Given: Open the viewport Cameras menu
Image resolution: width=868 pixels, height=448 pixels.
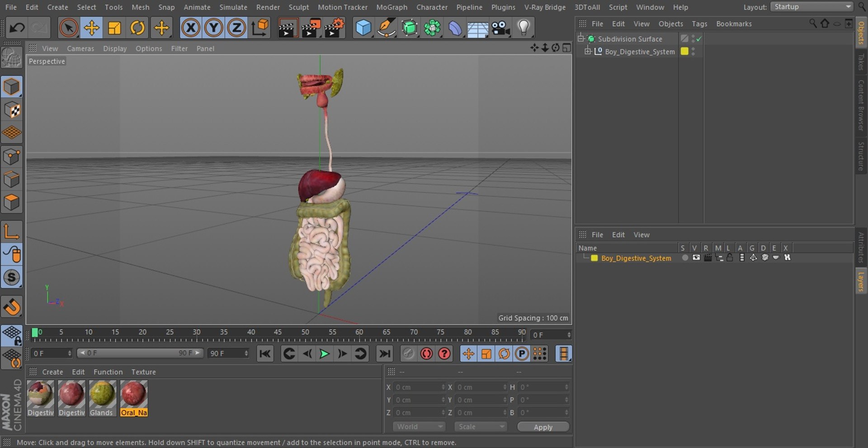Looking at the screenshot, I should click(x=80, y=48).
